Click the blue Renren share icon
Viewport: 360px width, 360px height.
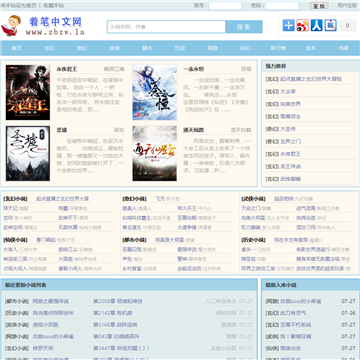tap(317, 25)
